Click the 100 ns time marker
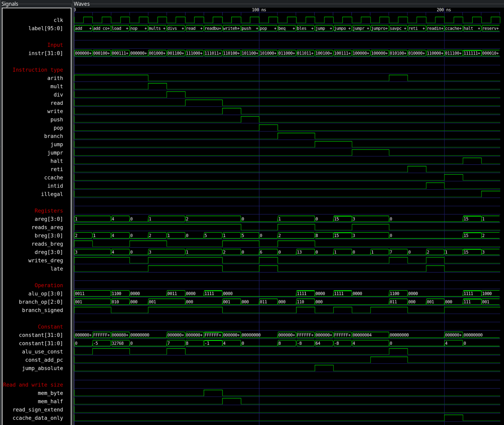Screen dimensions: 504x425 [x=259, y=10]
